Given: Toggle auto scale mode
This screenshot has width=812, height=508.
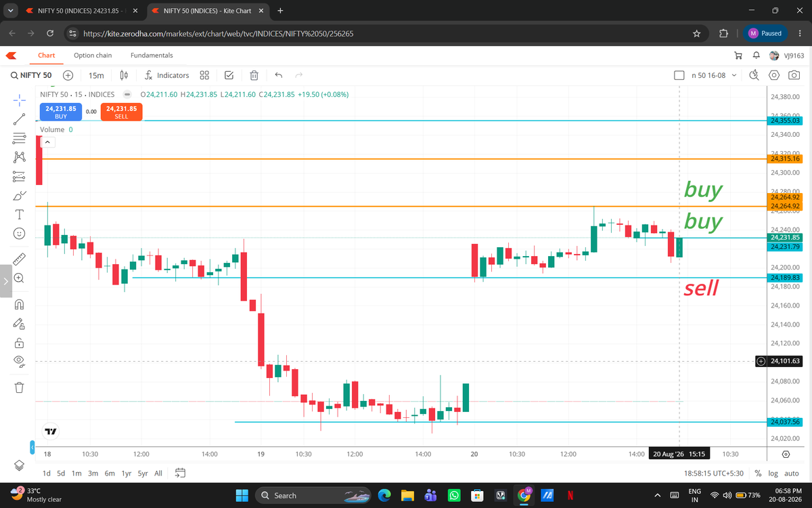Looking at the screenshot, I should pyautogui.click(x=791, y=473).
